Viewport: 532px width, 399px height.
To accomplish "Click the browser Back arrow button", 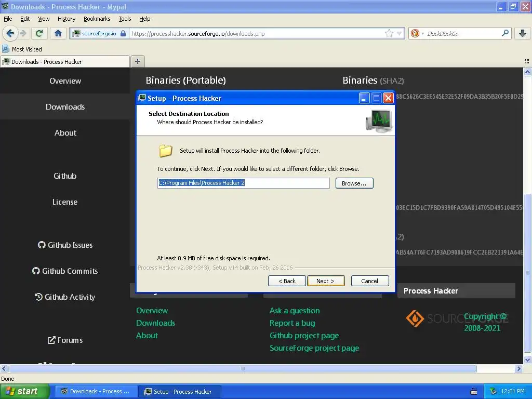I will (x=10, y=33).
